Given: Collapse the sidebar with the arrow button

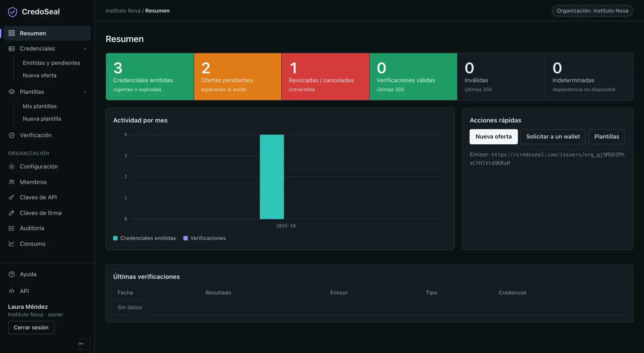Looking at the screenshot, I should tap(84, 344).
